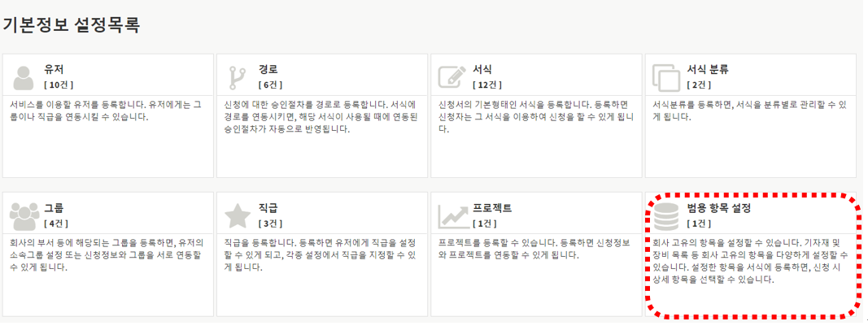Click the 범용 항목 설정 description text

click(x=750, y=261)
